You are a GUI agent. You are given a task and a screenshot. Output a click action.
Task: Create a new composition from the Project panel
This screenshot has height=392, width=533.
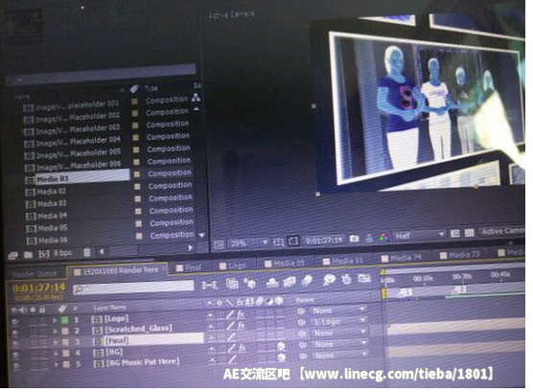[x=44, y=254]
